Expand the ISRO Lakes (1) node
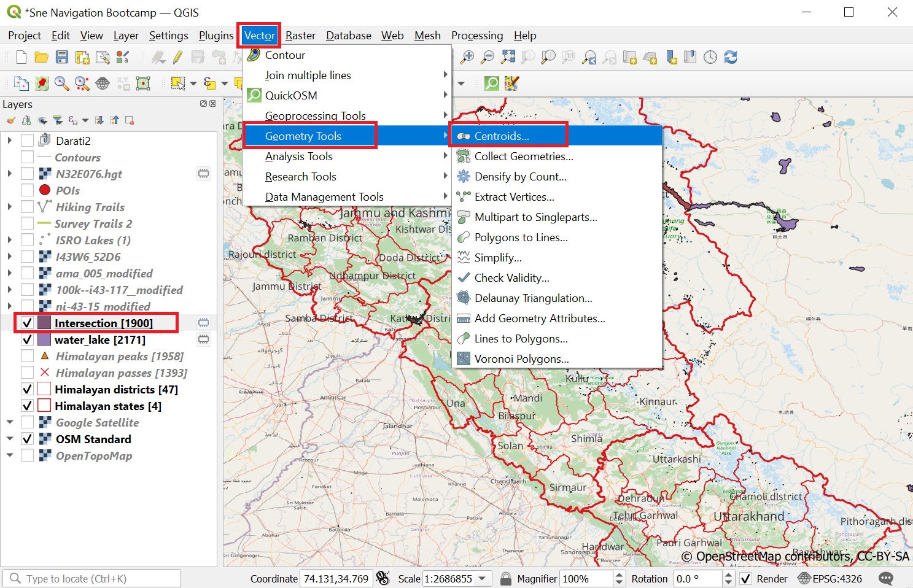913x588 pixels. click(x=10, y=240)
